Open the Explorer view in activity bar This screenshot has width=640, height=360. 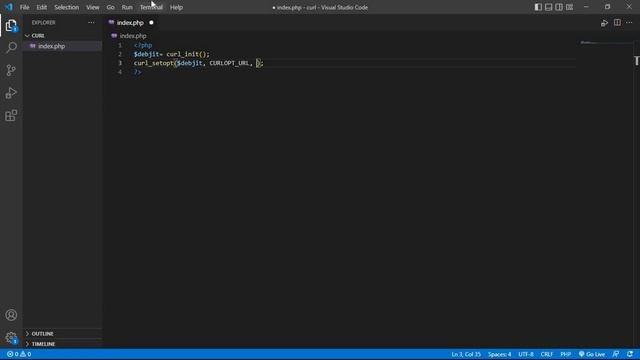pyautogui.click(x=11, y=25)
